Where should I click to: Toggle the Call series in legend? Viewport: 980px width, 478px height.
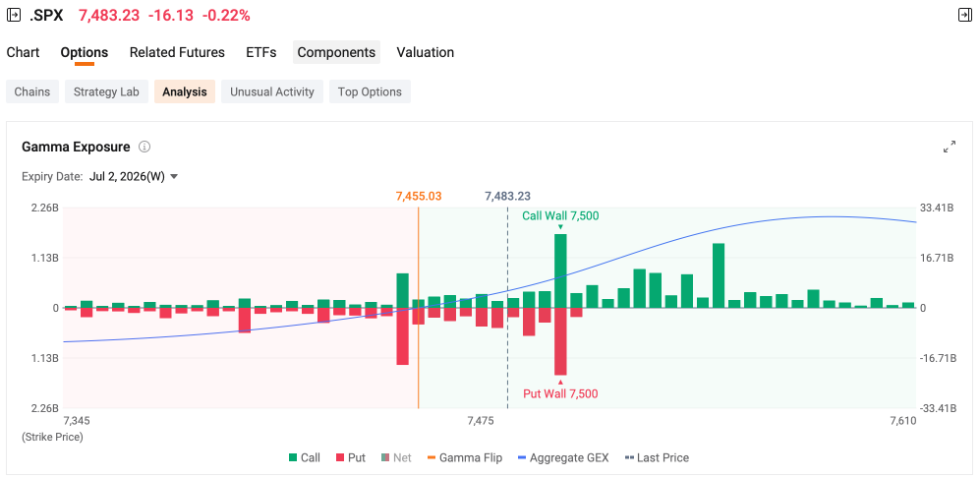click(305, 458)
